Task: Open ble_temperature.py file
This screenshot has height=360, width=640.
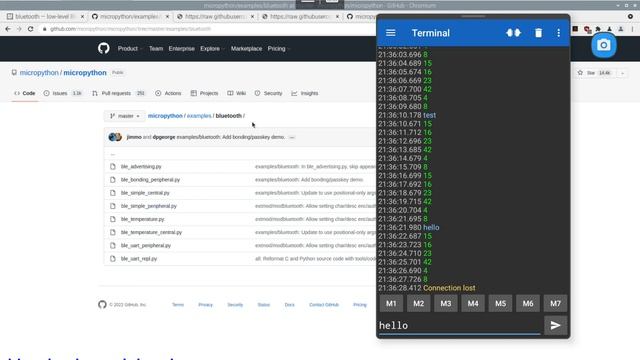Action: pos(142,219)
